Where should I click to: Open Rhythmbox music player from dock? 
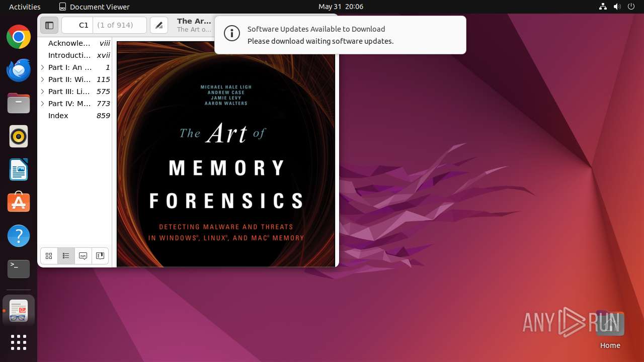point(19,137)
